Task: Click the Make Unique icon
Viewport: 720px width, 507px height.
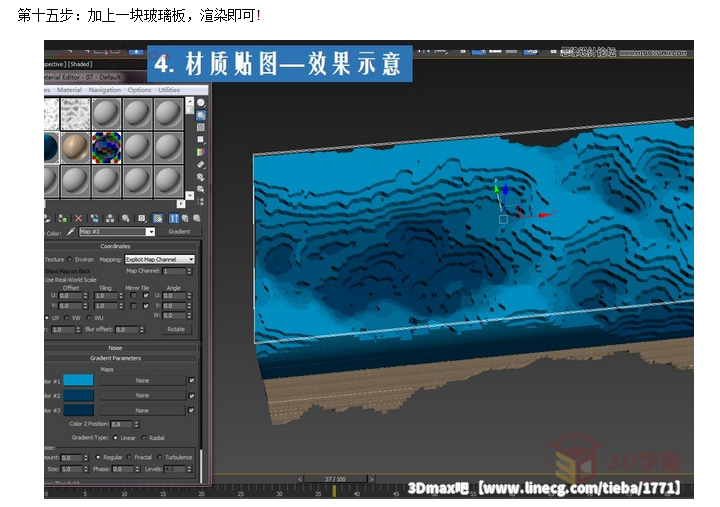Action: click(110, 219)
